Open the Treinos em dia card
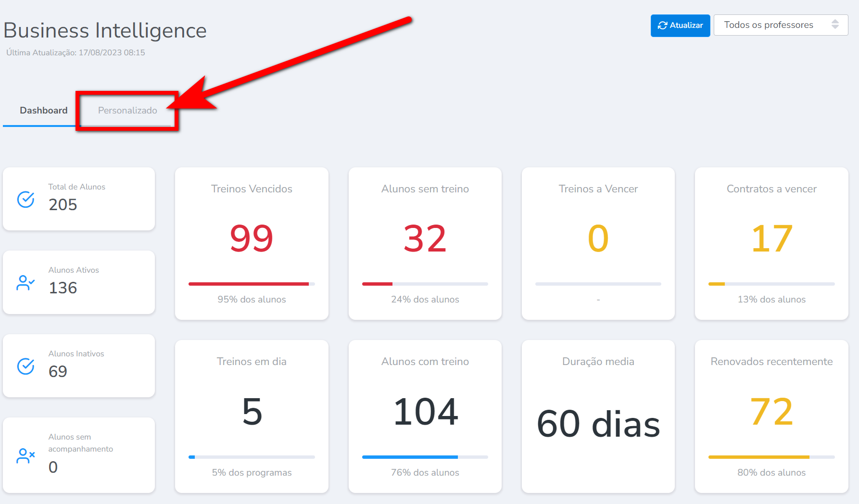859x504 pixels. pos(252,416)
